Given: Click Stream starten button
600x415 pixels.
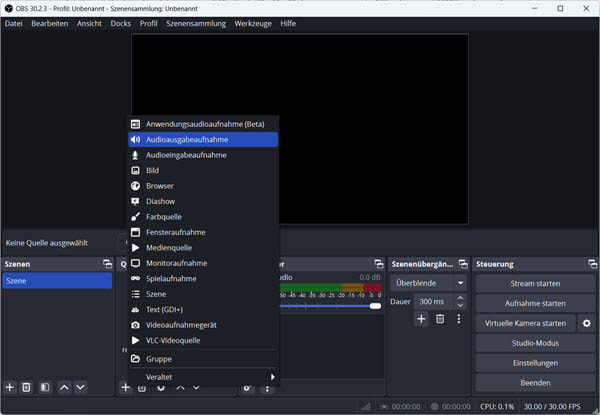Looking at the screenshot, I should coord(534,283).
